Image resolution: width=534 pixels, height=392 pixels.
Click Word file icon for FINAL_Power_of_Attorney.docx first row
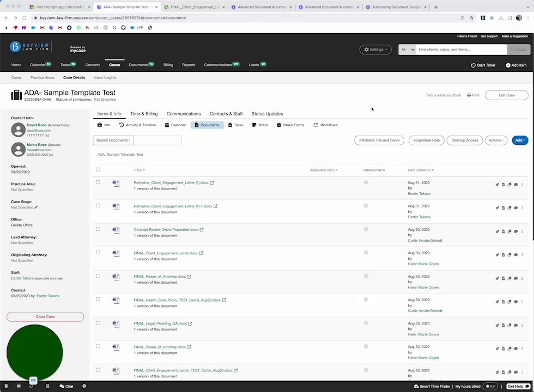pyautogui.click(x=116, y=277)
